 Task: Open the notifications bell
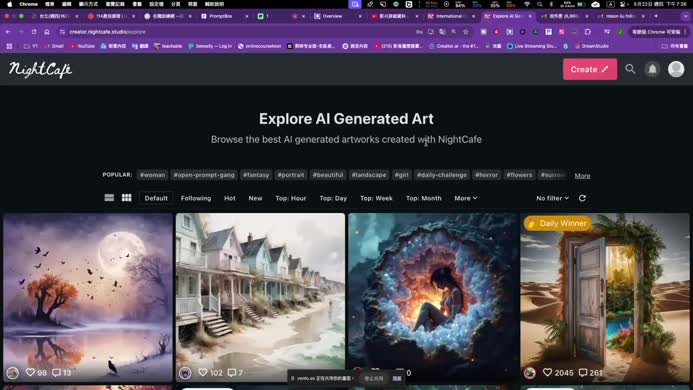click(x=652, y=69)
